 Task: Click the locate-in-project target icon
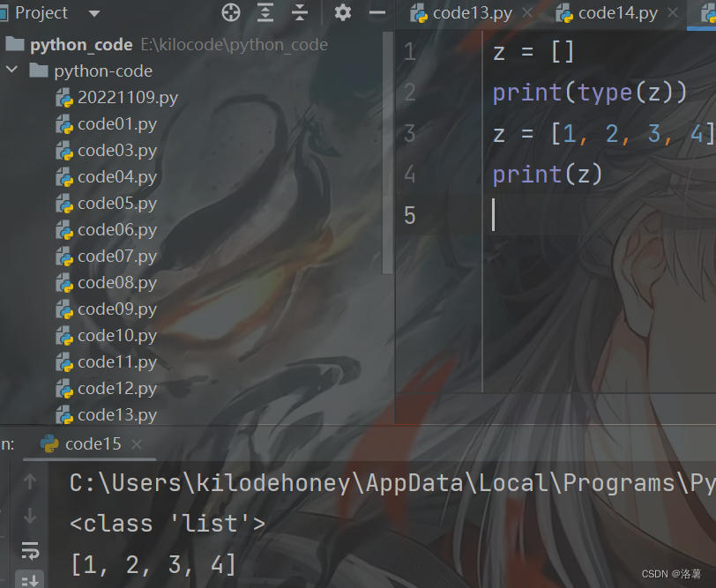click(x=231, y=12)
